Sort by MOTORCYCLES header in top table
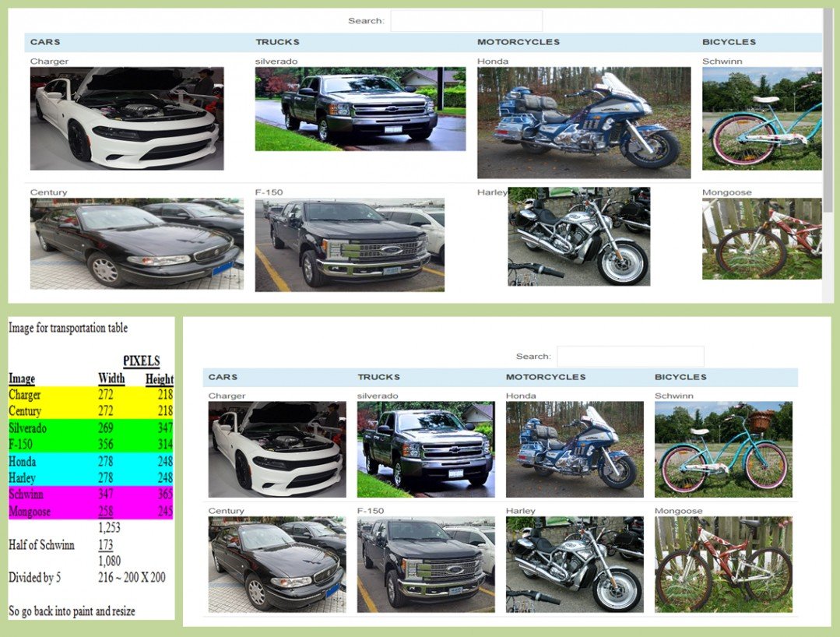Viewport: 840px width, 637px height. (518, 42)
